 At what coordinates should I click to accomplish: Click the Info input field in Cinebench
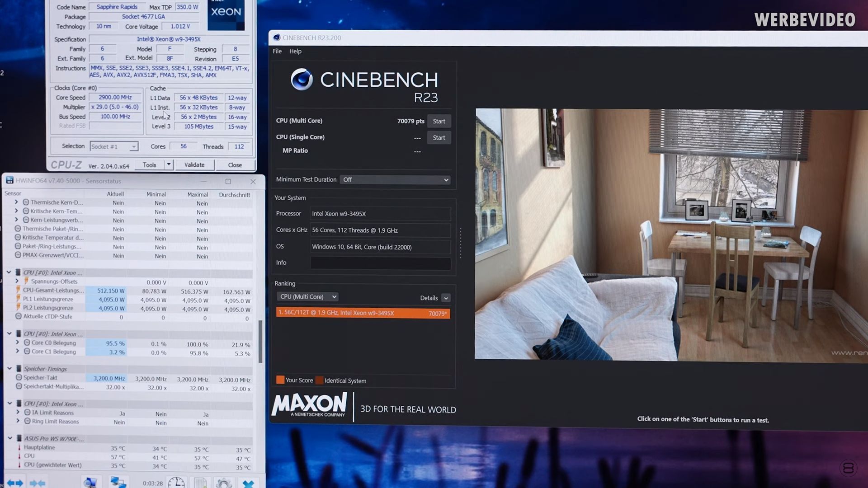[381, 263]
